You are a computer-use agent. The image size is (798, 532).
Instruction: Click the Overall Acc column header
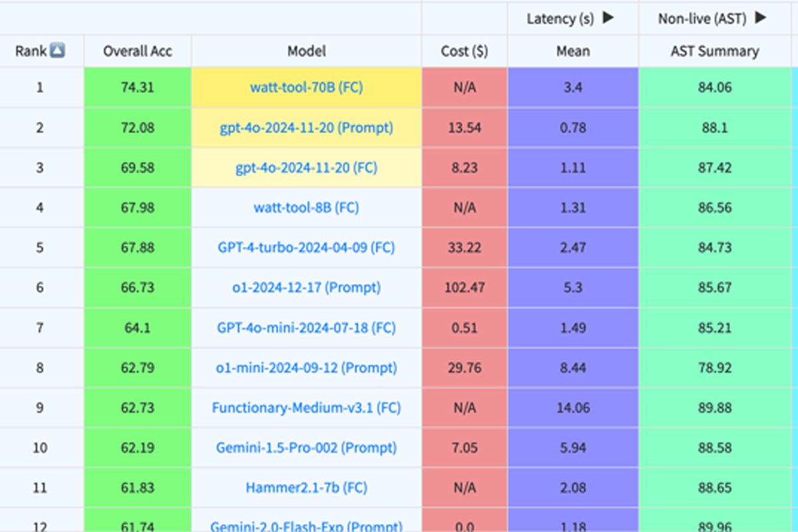click(x=138, y=51)
